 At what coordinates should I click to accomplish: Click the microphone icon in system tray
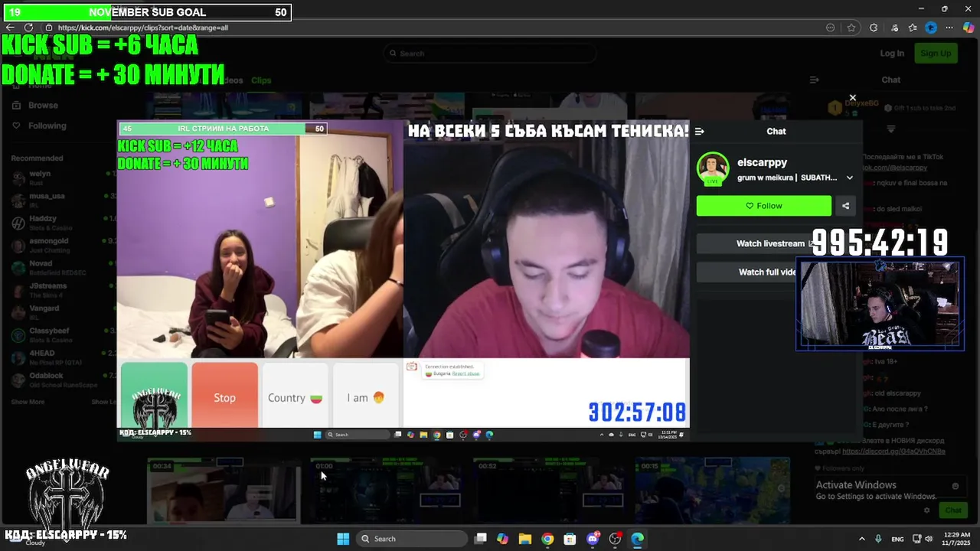pyautogui.click(x=878, y=539)
